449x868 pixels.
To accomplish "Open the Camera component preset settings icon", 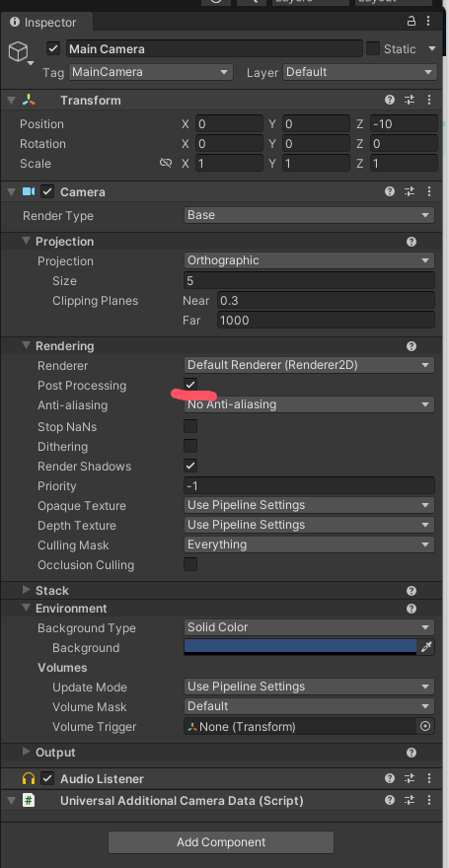I will 410,191.
